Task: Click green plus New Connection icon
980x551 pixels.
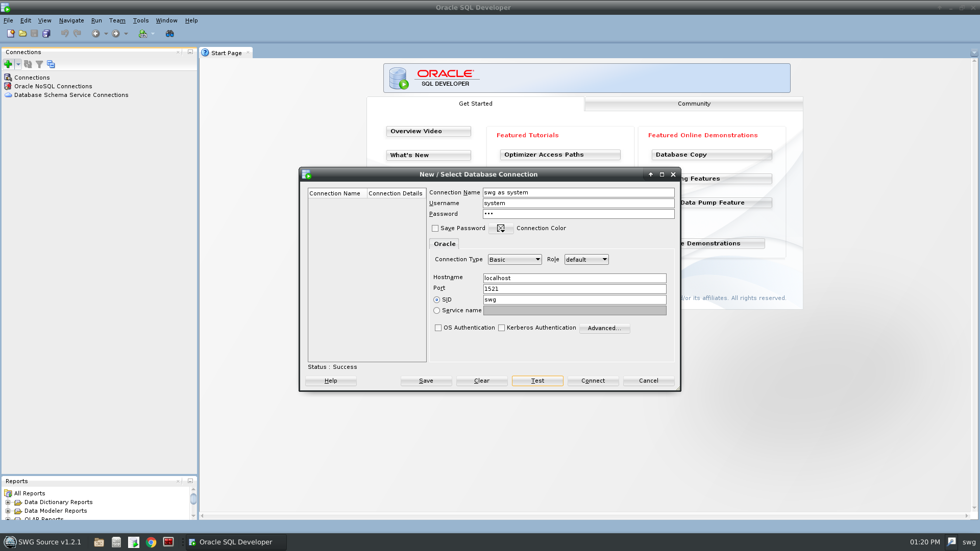Action: click(x=8, y=64)
